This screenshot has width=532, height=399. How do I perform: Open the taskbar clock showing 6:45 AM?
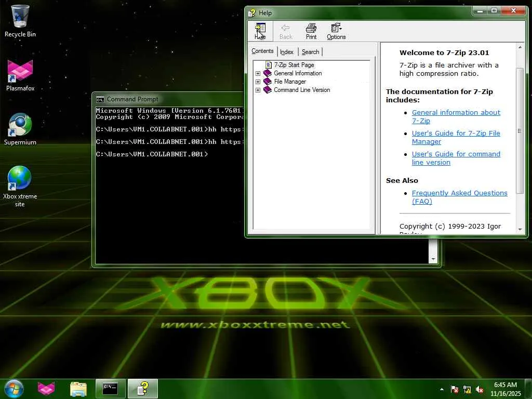pos(506,389)
